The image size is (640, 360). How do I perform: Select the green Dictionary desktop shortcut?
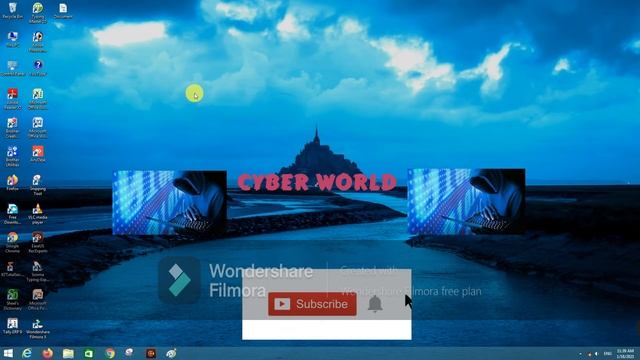point(13,300)
